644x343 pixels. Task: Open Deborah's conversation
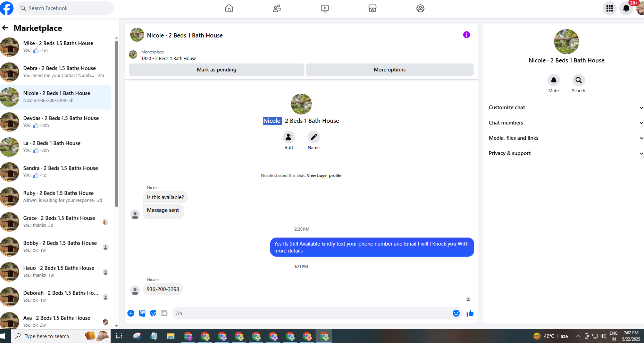click(x=56, y=297)
